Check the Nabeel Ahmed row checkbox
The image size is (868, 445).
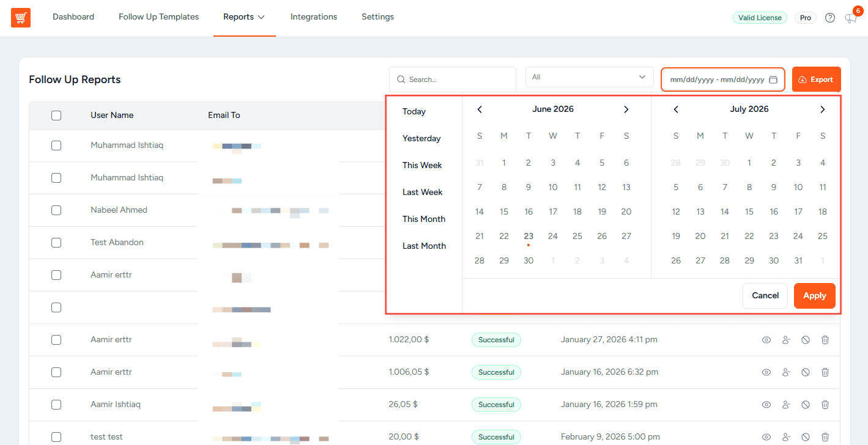point(56,210)
